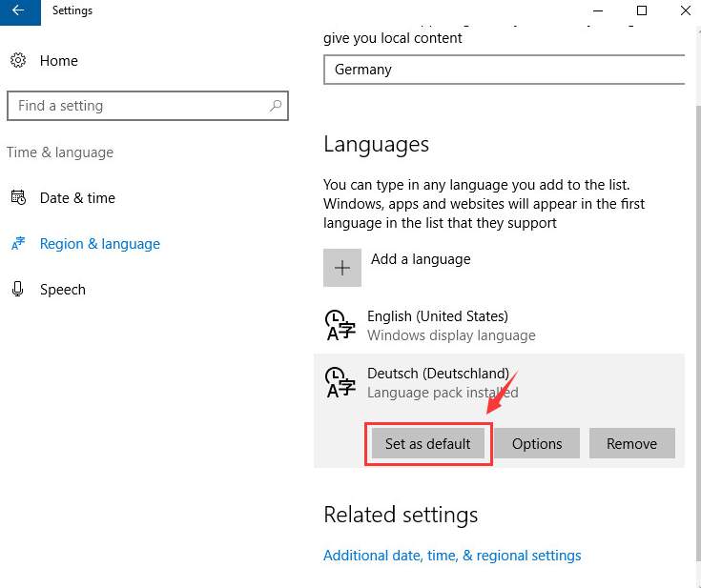This screenshot has height=588, width=701.
Task: Click the Speech microphone icon
Action: coord(18,290)
